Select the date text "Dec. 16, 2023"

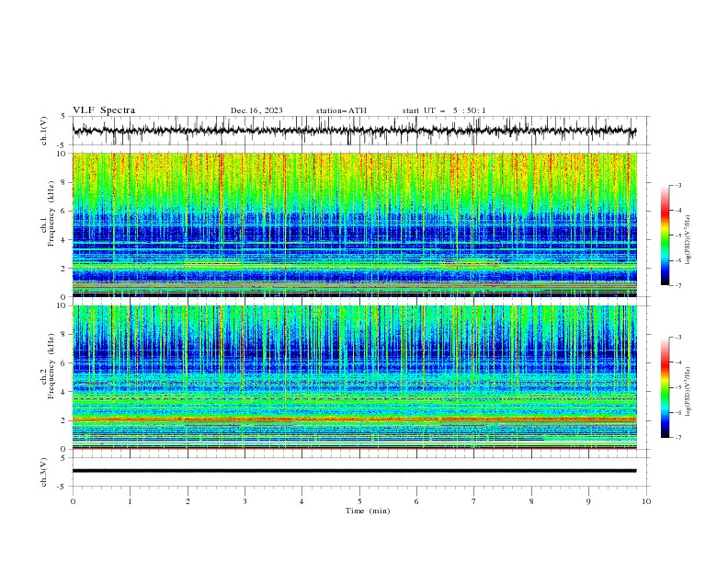point(256,110)
